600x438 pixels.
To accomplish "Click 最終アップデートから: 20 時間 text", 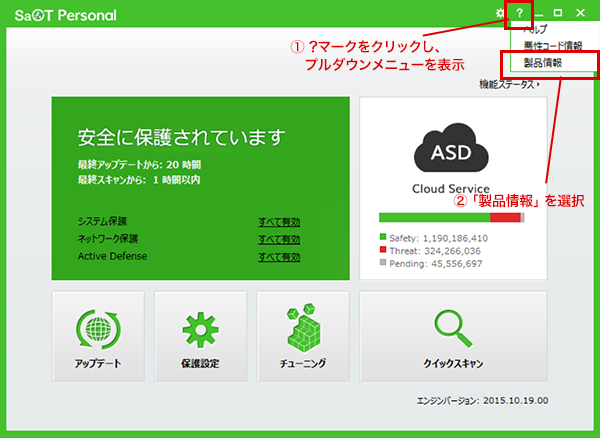I will 139,165.
